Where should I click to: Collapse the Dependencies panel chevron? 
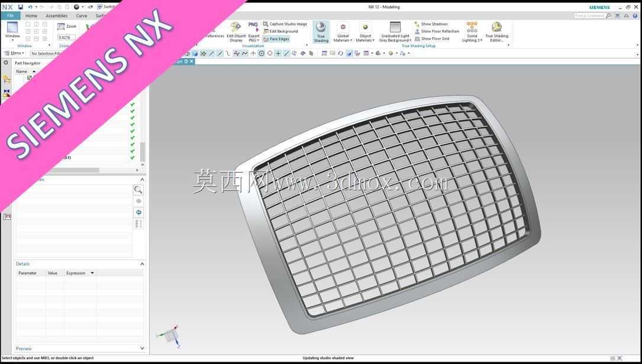pyautogui.click(x=142, y=180)
